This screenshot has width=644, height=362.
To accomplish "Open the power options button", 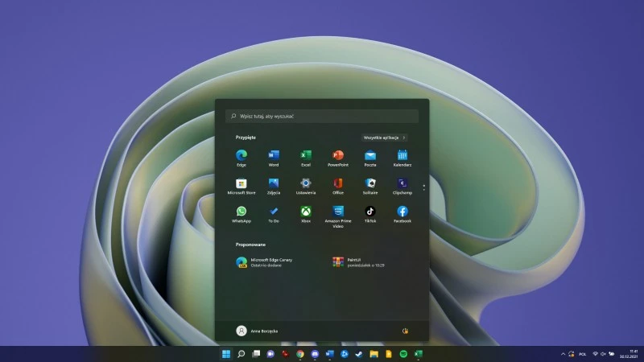I will 405,331.
